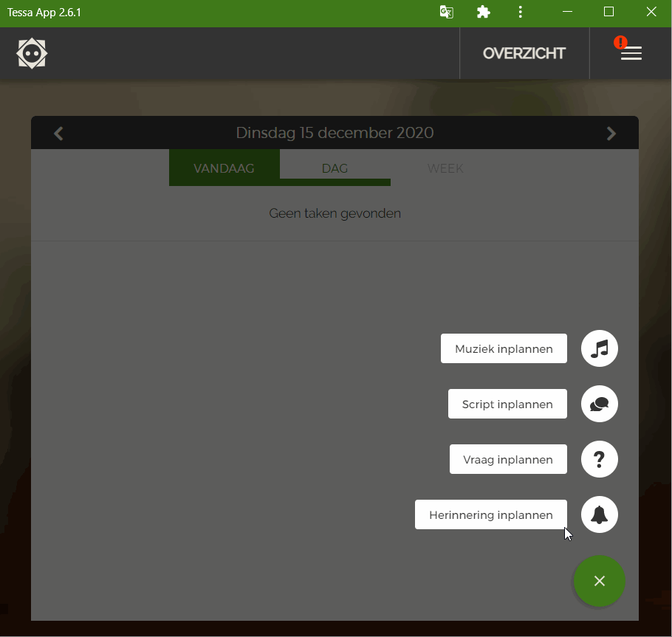Click the date heading Dinsdag 15 december 2020

pyautogui.click(x=335, y=133)
